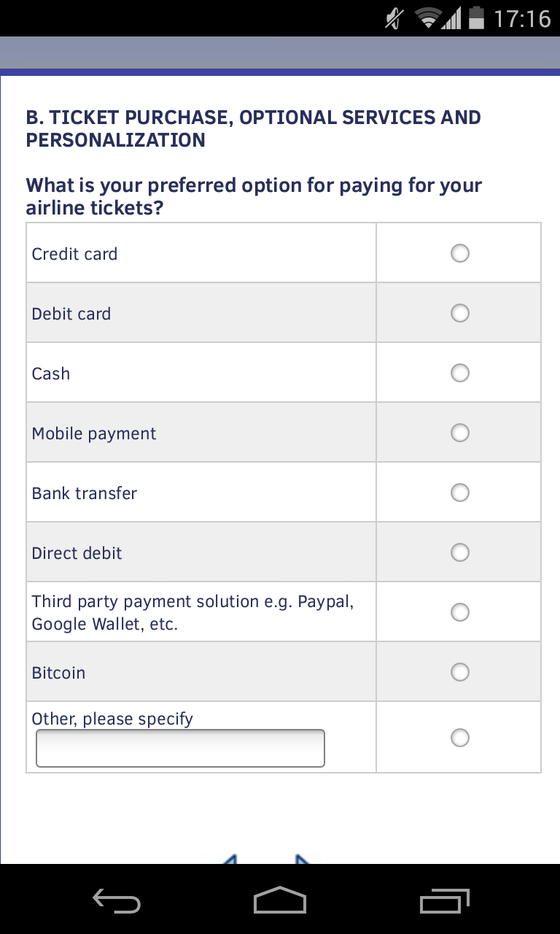Viewport: 560px width, 934px height.
Task: Choose the Direct debit radio button
Action: [460, 552]
